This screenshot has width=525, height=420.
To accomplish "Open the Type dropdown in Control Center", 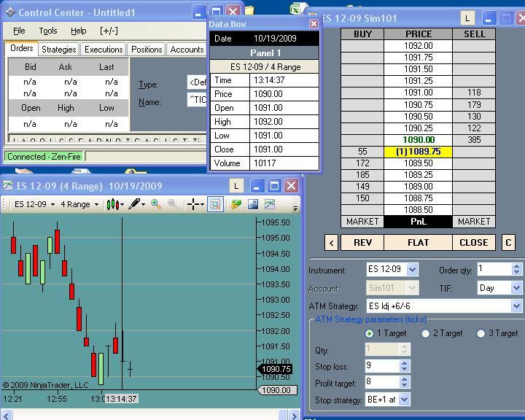I will click(197, 82).
